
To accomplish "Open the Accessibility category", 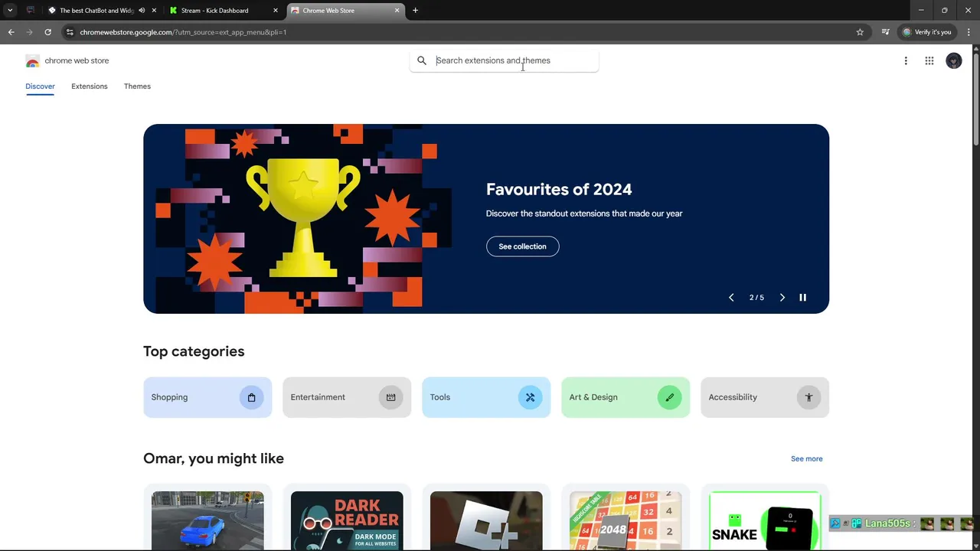I will coord(765,397).
